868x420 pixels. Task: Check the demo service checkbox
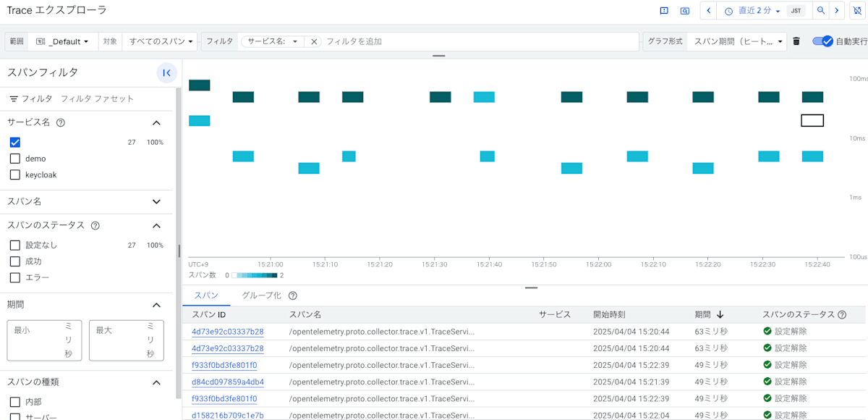point(15,159)
